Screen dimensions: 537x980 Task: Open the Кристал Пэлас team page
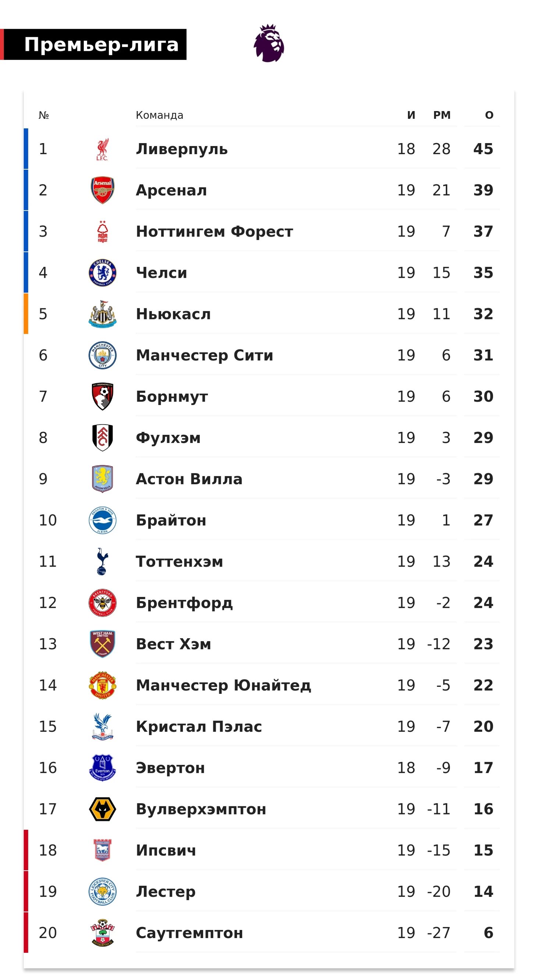(x=199, y=726)
